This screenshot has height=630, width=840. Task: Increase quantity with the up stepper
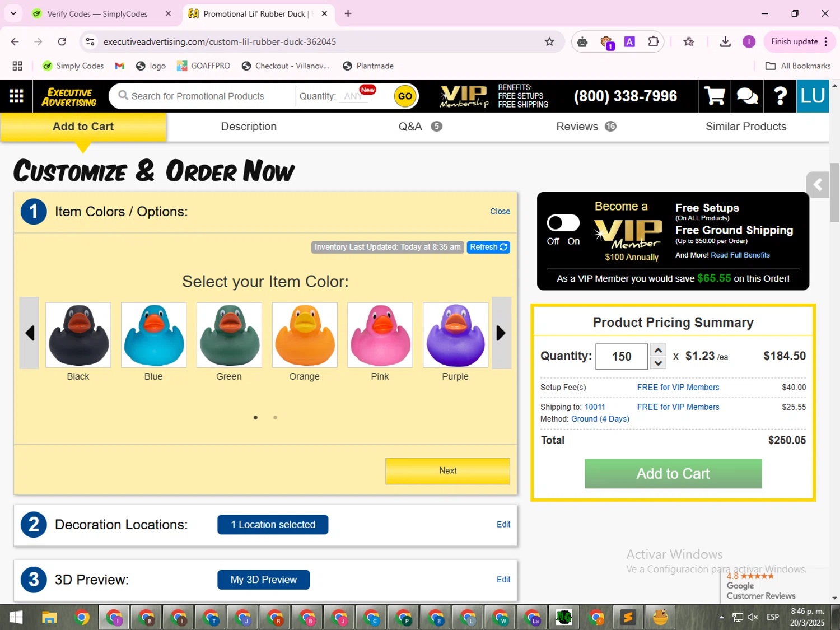[659, 351]
